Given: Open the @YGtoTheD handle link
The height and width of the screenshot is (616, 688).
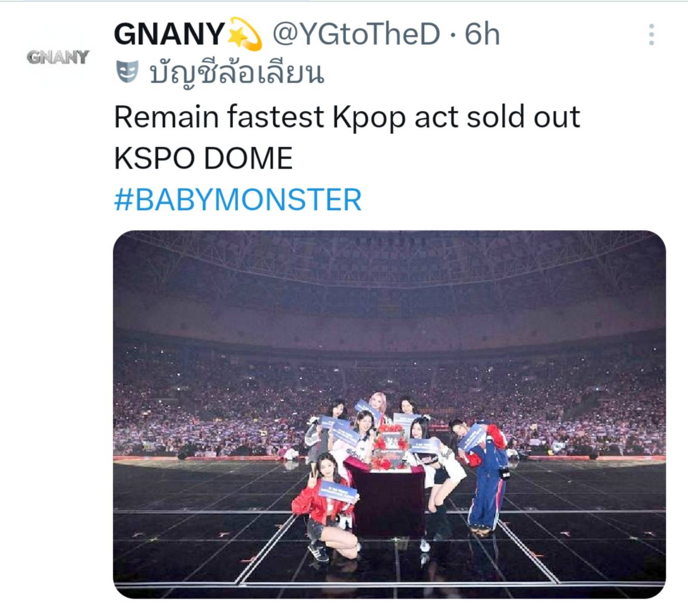Looking at the screenshot, I should [356, 35].
